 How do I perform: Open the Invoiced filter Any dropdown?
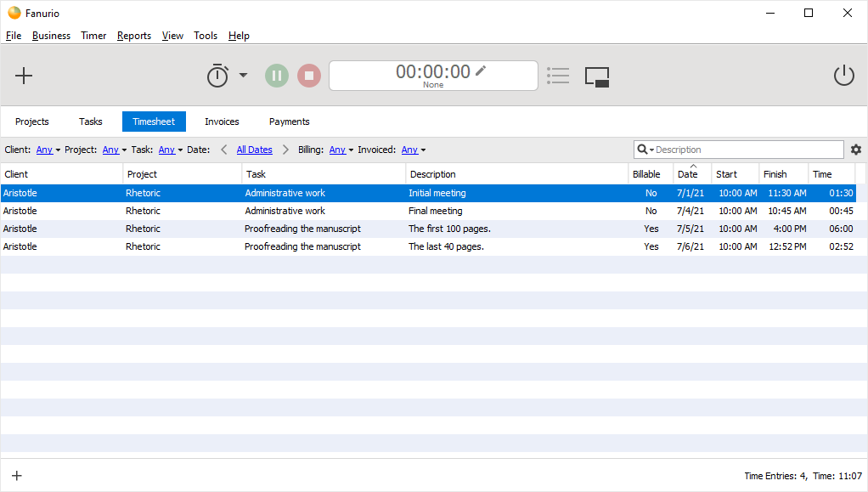(x=414, y=150)
